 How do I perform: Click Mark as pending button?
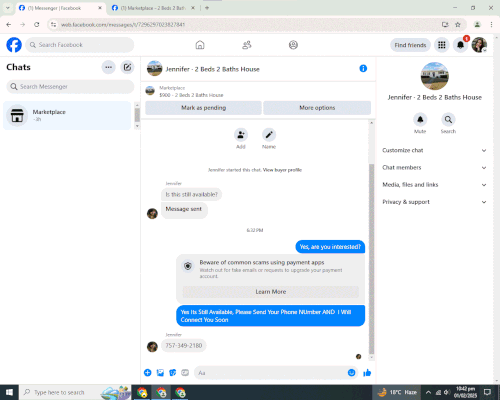203,108
